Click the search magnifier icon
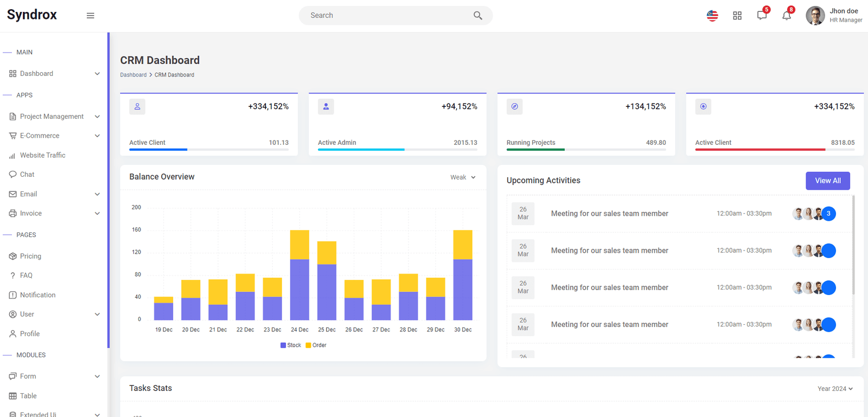This screenshot has width=868, height=417. pyautogui.click(x=477, y=16)
